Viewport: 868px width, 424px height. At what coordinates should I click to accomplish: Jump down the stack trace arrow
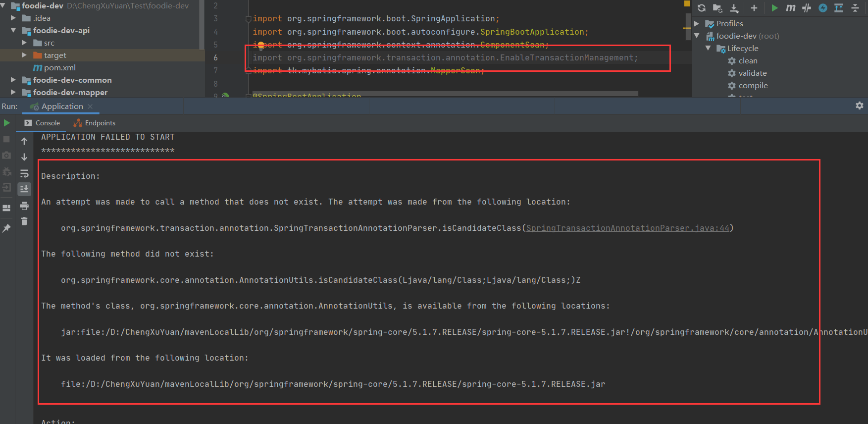tap(24, 157)
